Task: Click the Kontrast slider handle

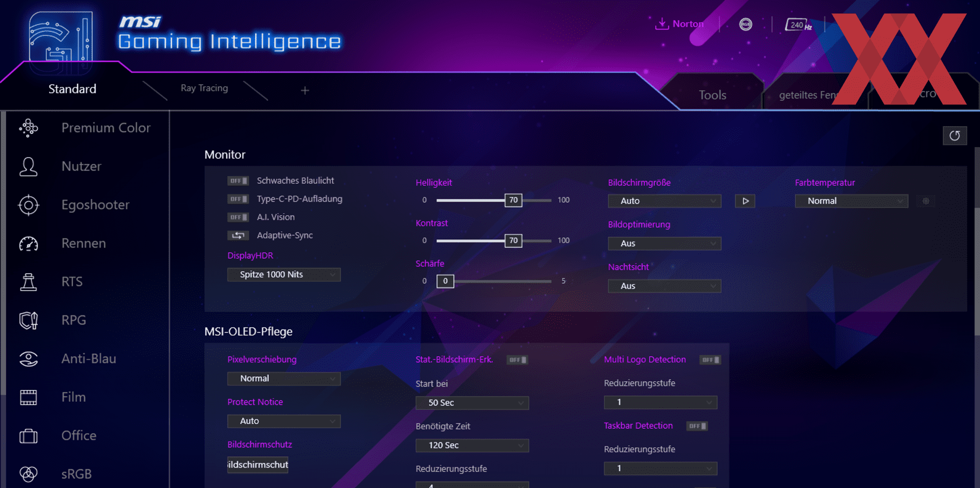Action: click(x=513, y=240)
